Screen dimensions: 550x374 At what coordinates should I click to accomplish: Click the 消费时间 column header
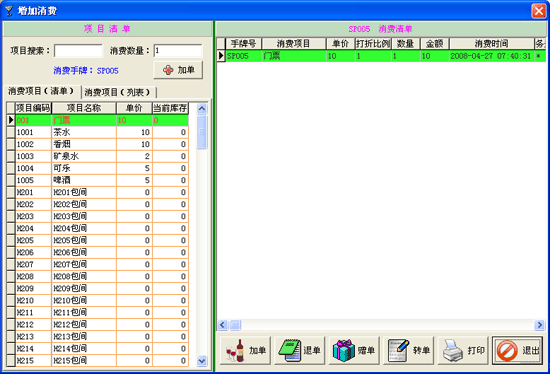click(x=491, y=44)
